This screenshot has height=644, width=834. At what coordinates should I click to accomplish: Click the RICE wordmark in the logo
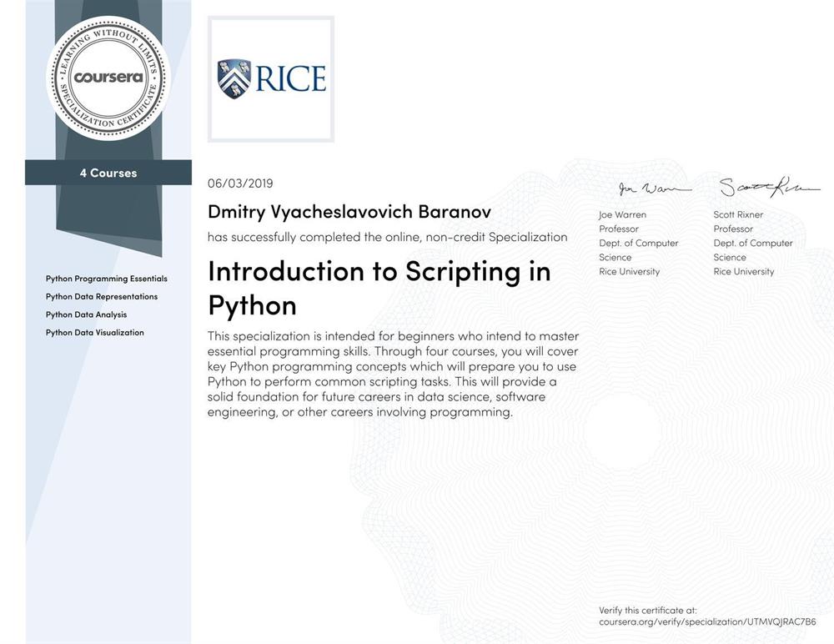coord(289,79)
